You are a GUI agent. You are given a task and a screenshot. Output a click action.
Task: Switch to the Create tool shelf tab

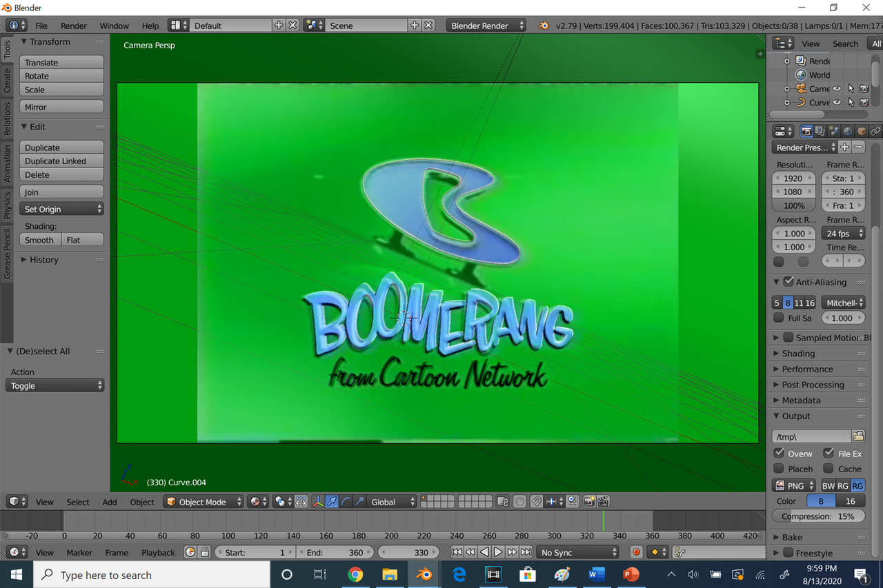[7, 80]
